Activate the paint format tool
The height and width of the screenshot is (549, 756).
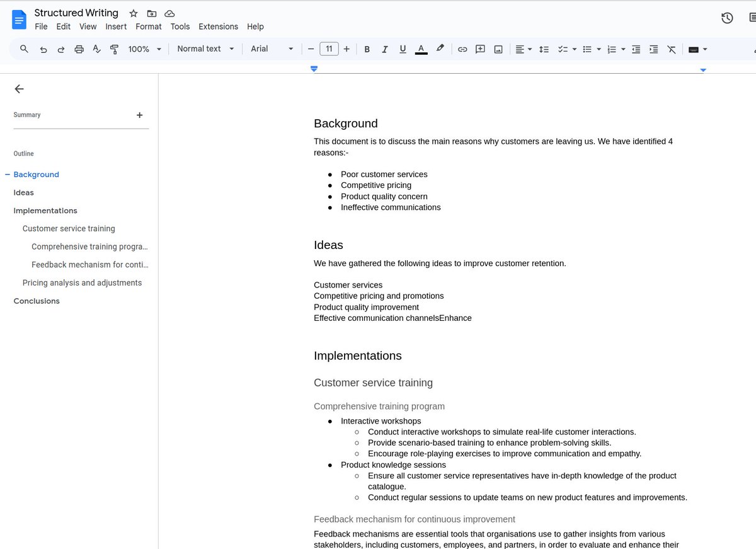tap(114, 49)
